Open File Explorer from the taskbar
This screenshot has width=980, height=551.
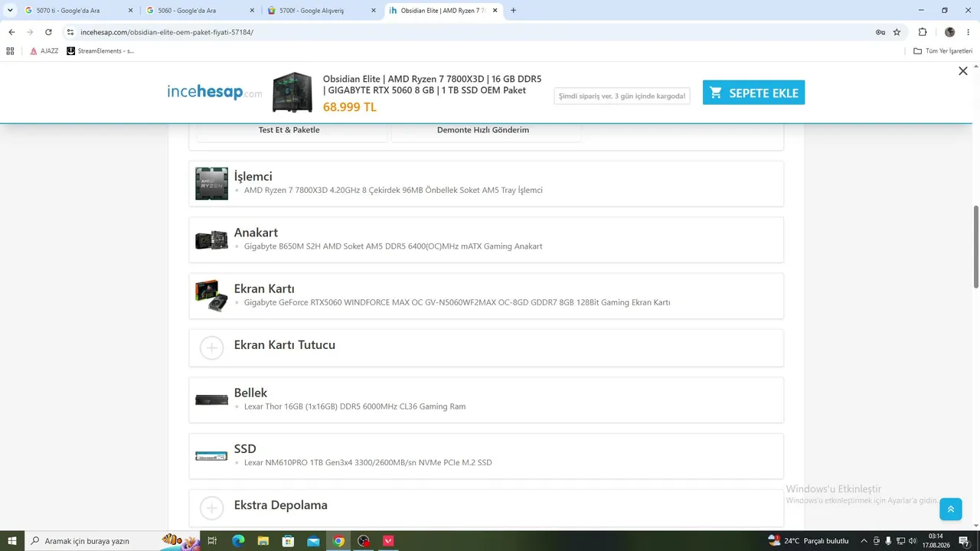[x=263, y=541]
